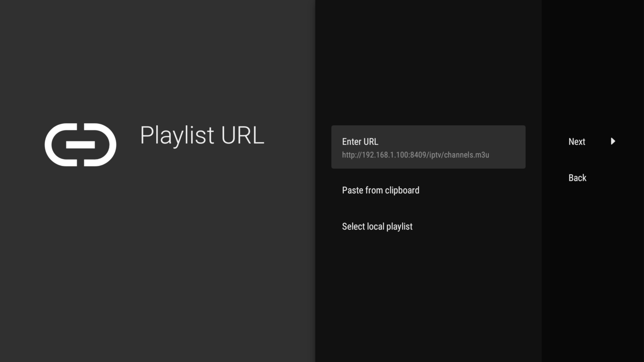
Task: Select the word 'Next' in right panel
Action: pos(577,141)
